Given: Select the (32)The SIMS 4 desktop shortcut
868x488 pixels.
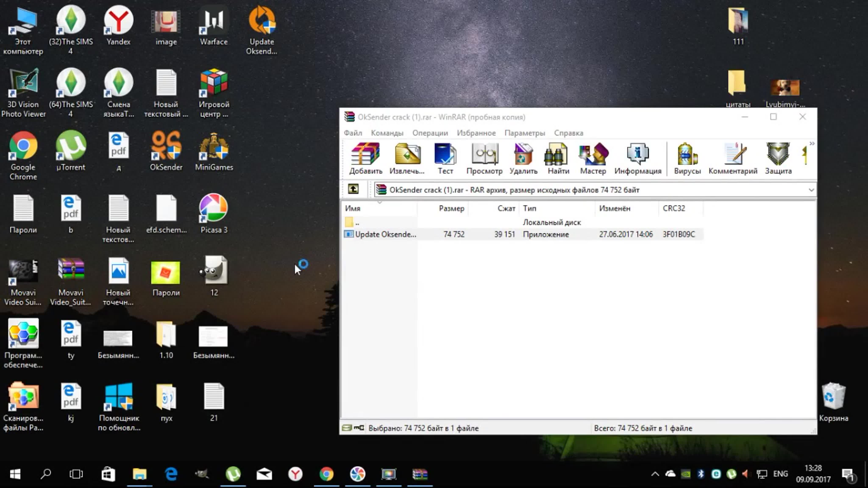Looking at the screenshot, I should click(x=71, y=30).
